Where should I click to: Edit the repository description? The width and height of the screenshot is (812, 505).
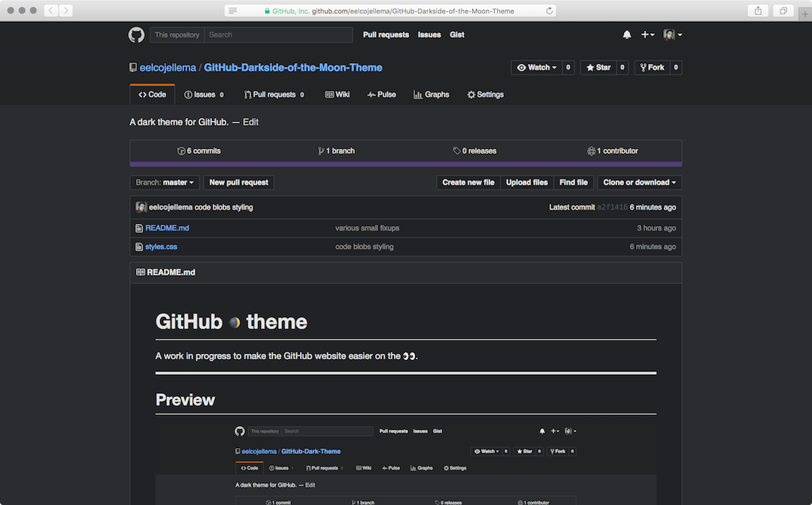coord(250,122)
